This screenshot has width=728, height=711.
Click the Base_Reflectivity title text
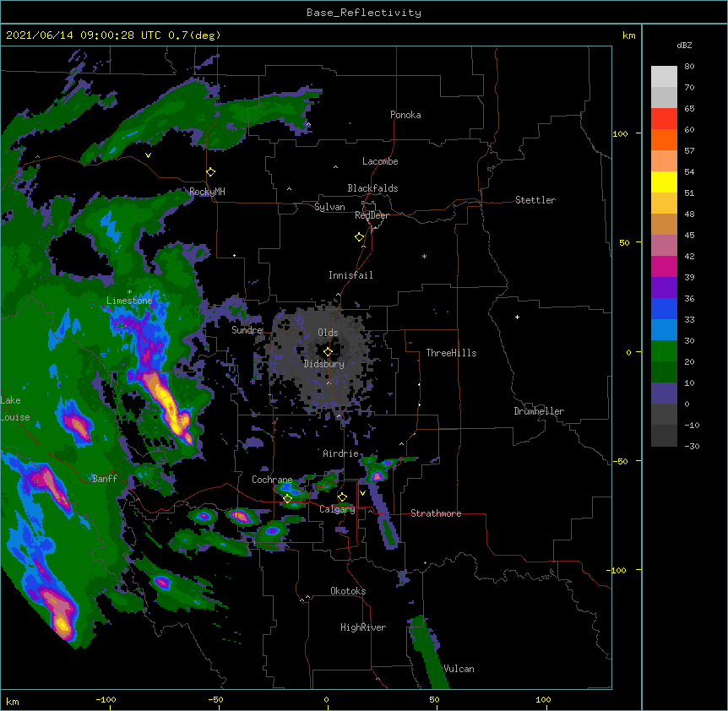pyautogui.click(x=364, y=13)
